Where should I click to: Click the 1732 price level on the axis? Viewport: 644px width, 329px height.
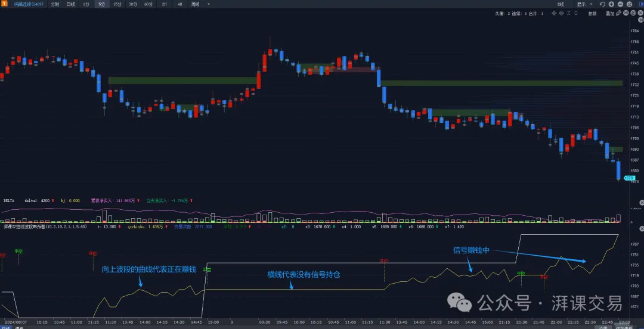point(634,85)
